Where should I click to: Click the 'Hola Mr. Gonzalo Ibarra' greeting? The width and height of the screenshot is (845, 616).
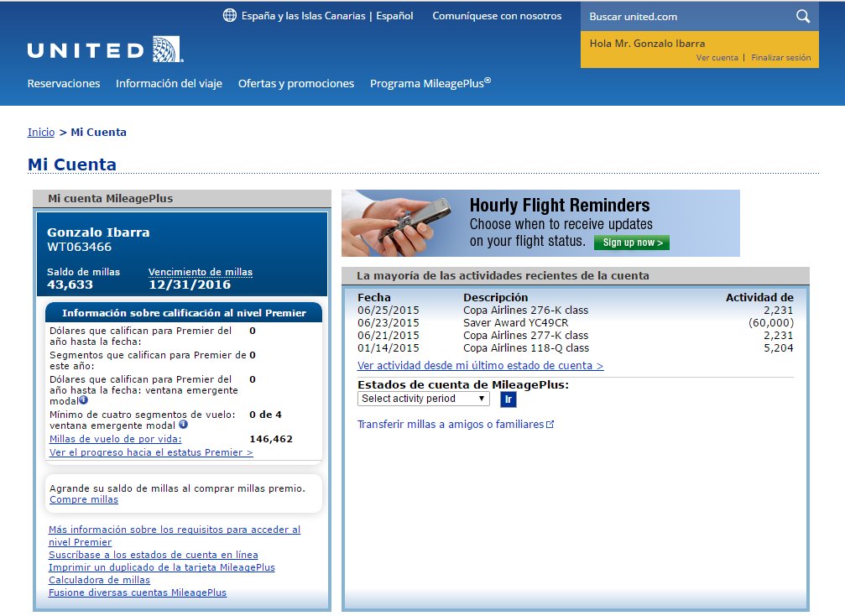point(647,44)
